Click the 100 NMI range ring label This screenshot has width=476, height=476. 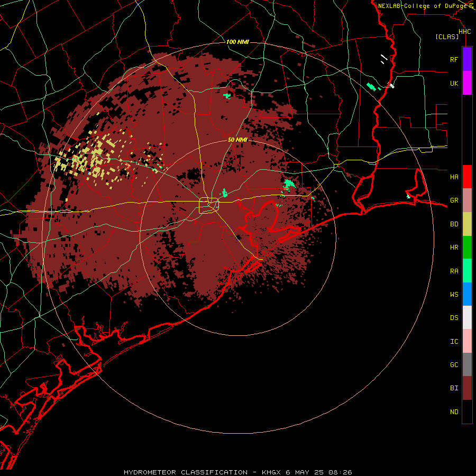click(237, 42)
